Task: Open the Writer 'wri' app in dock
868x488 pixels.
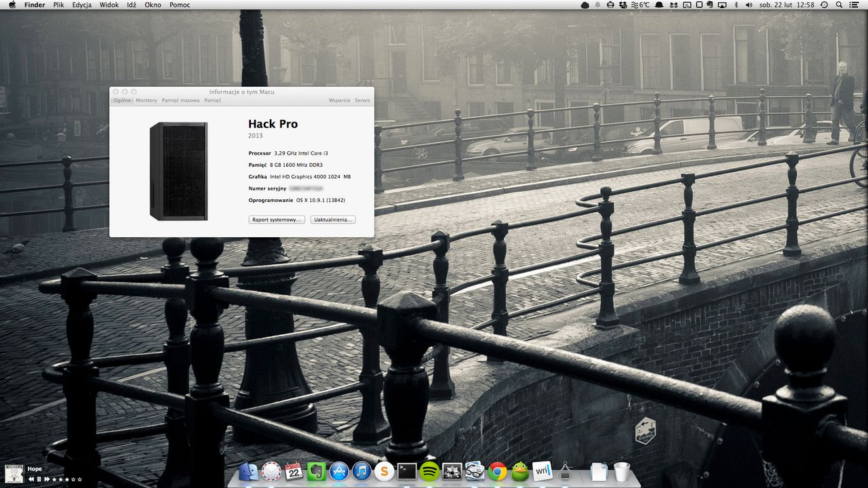Action: pos(542,471)
